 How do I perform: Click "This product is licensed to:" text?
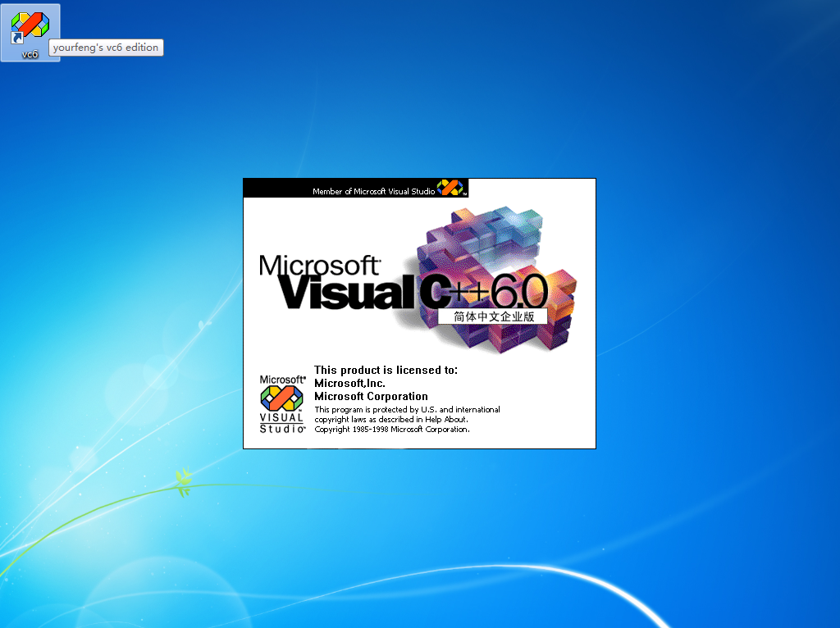(386, 370)
